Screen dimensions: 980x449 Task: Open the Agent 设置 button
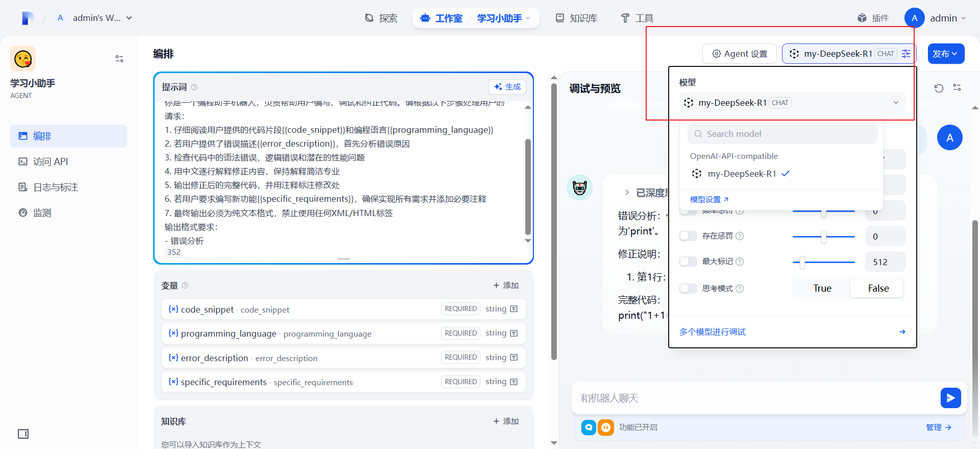[740, 54]
